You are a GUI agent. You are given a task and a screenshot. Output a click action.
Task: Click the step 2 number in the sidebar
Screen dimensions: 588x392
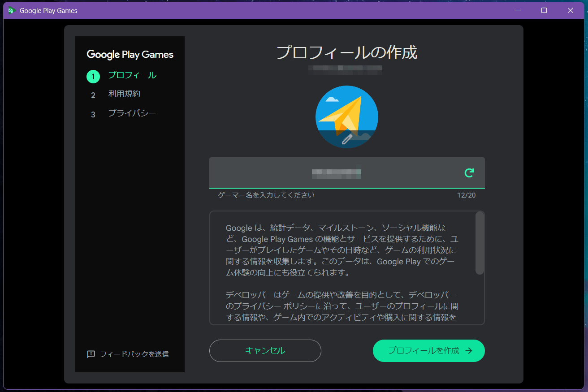click(93, 95)
